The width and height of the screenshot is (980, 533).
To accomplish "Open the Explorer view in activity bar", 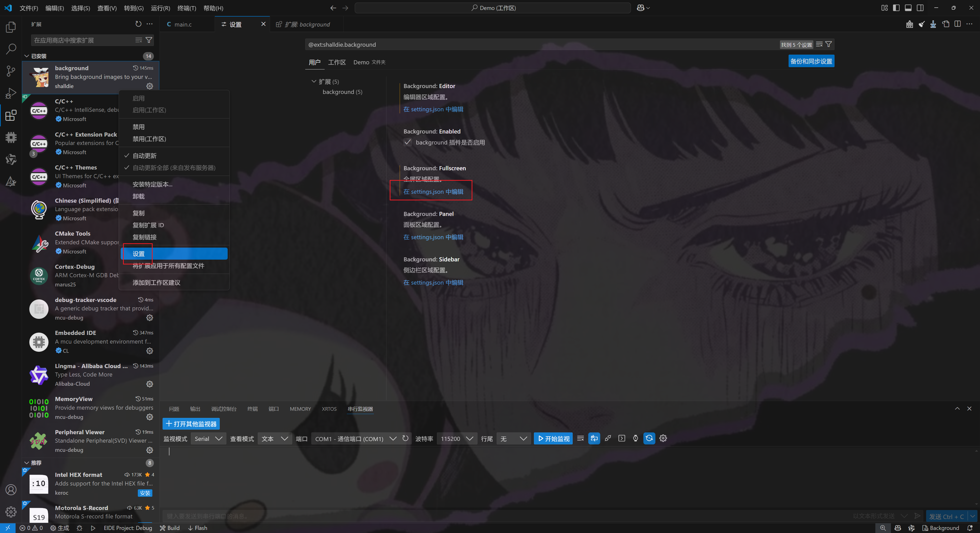I will [x=11, y=27].
